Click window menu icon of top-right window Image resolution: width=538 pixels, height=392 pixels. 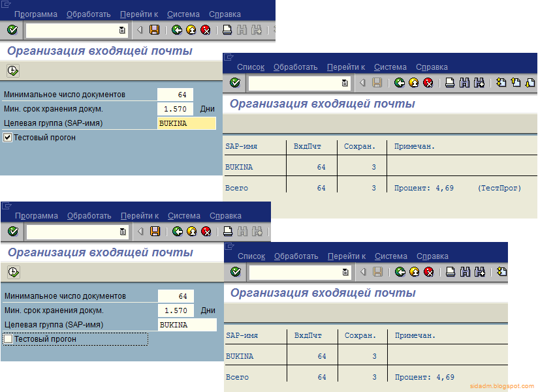pos(229,57)
